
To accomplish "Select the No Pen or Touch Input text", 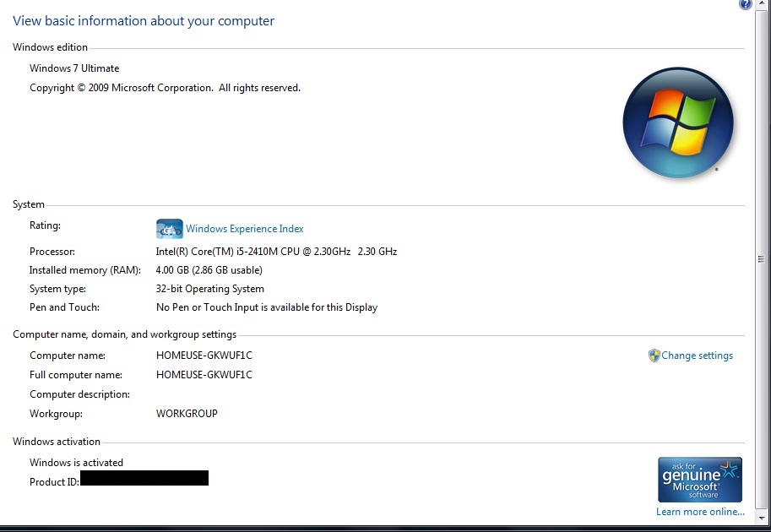I will click(267, 307).
